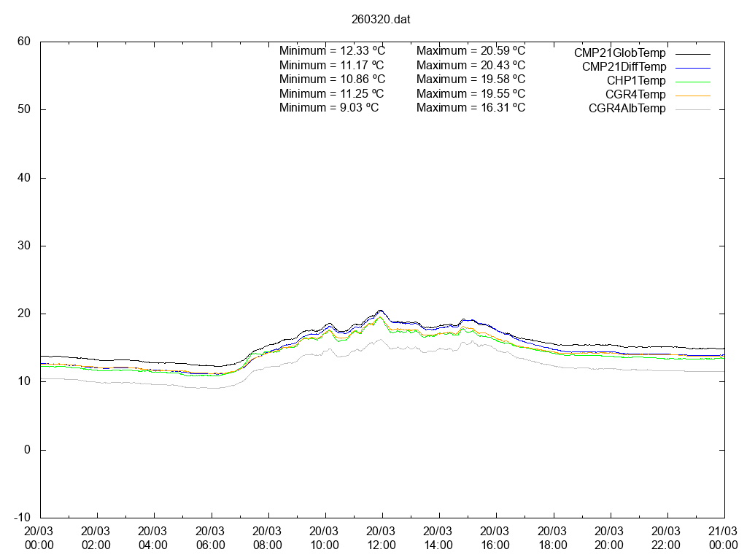747x560 pixels.
Task: Click the 20/03 12:00 x-axis label
Action: tap(382, 538)
